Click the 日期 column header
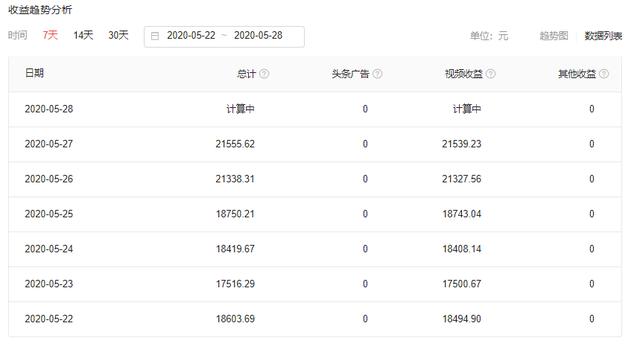Image resolution: width=640 pixels, height=361 pixels. (34, 73)
